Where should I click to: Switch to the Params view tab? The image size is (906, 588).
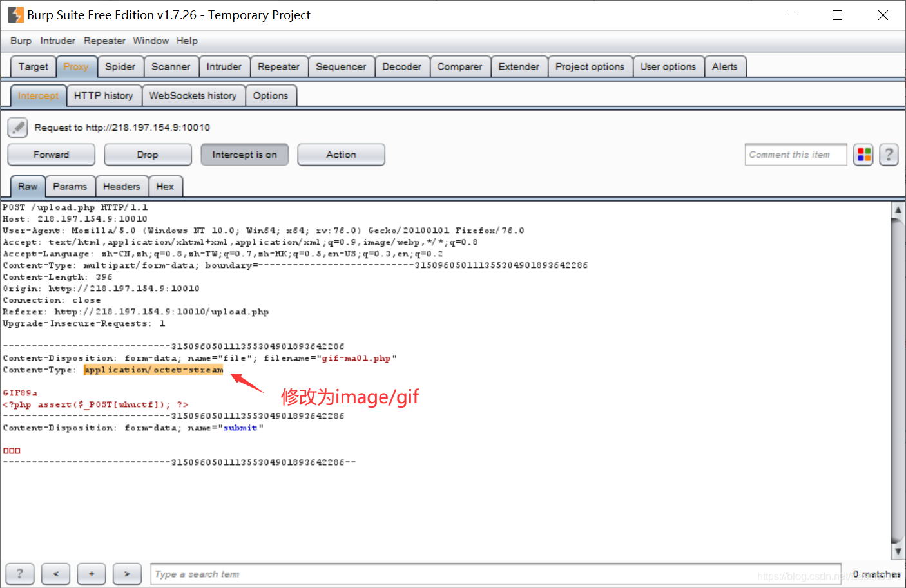70,186
